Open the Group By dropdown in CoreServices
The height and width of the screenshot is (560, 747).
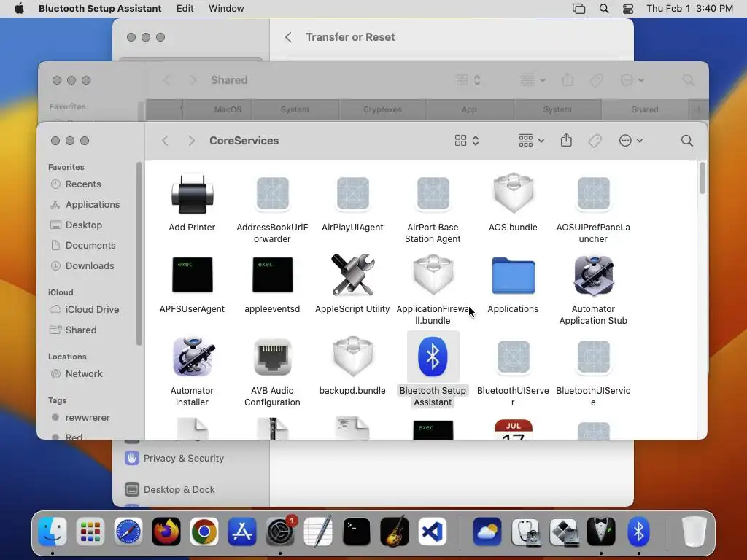pos(531,141)
